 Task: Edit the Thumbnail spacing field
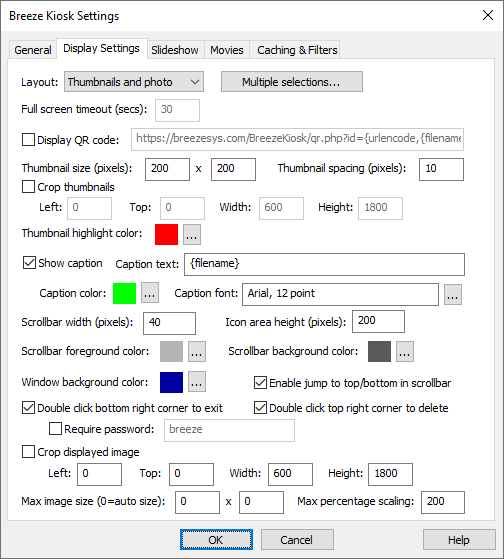pyautogui.click(x=441, y=169)
